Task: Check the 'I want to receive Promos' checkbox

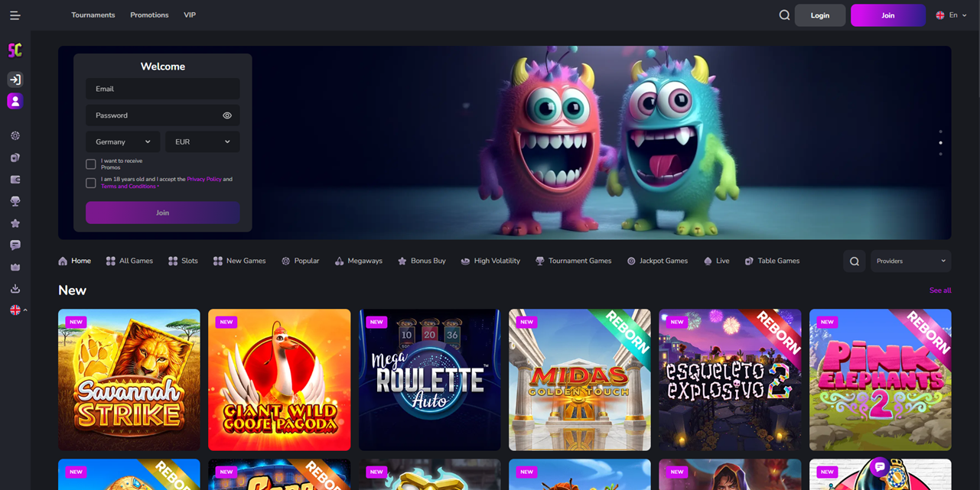Action: 90,163
